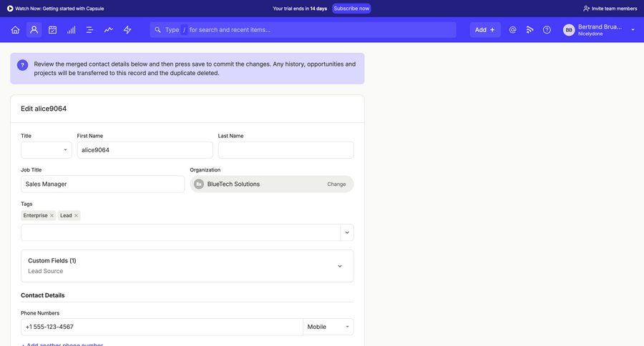Open the Calendar and tasks icon

(52, 30)
